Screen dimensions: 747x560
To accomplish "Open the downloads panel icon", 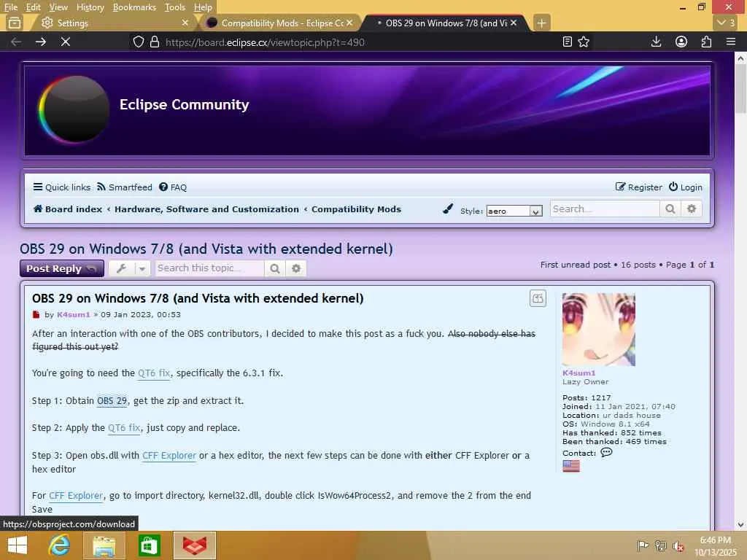I will click(x=656, y=42).
